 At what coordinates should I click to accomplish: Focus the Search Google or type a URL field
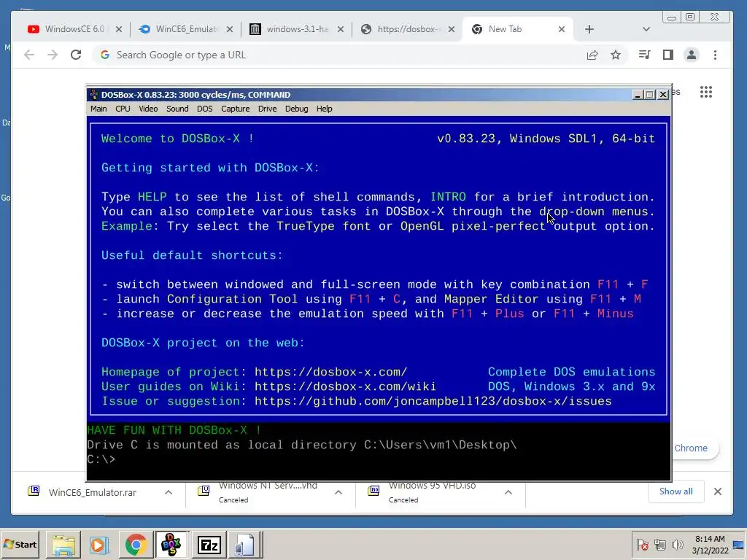pos(333,55)
